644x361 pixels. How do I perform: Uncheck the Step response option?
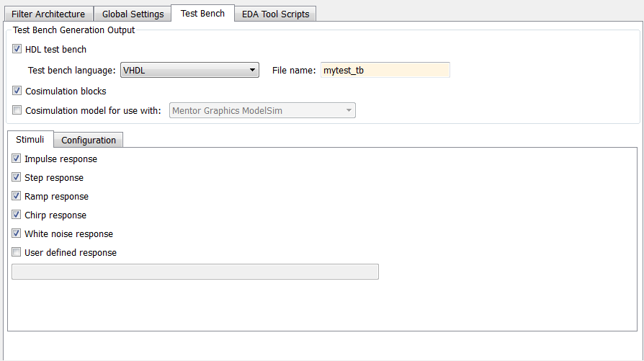click(17, 178)
